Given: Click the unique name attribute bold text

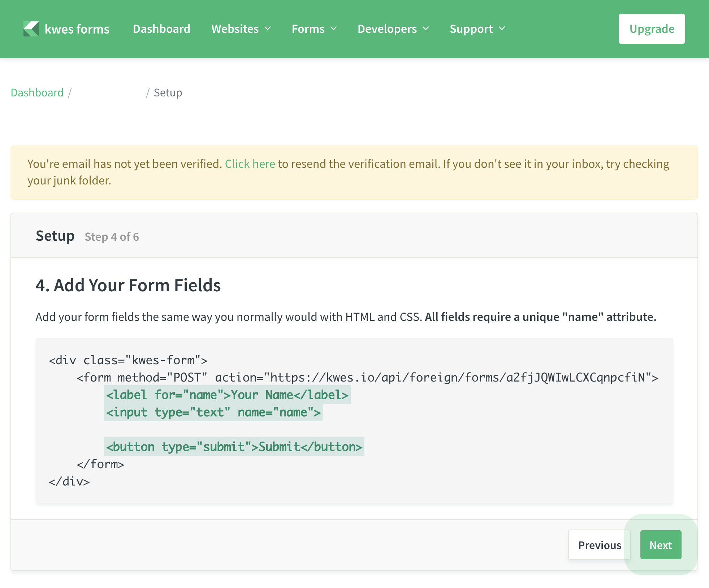Looking at the screenshot, I should point(540,317).
